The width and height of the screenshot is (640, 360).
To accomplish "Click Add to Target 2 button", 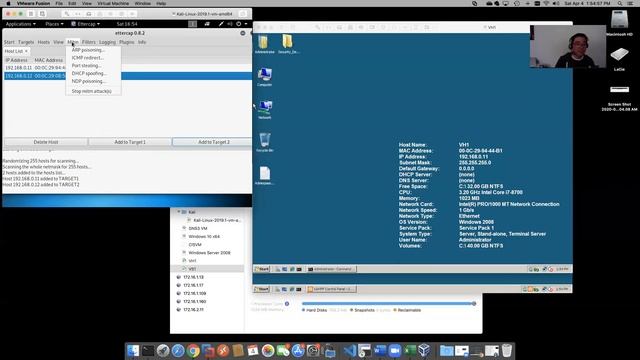I will 213,142.
